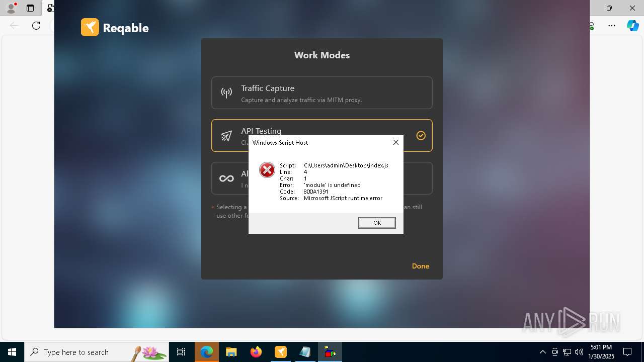Screen dimensions: 644x362
Task: Open network status tray icon
Action: pyautogui.click(x=567, y=352)
